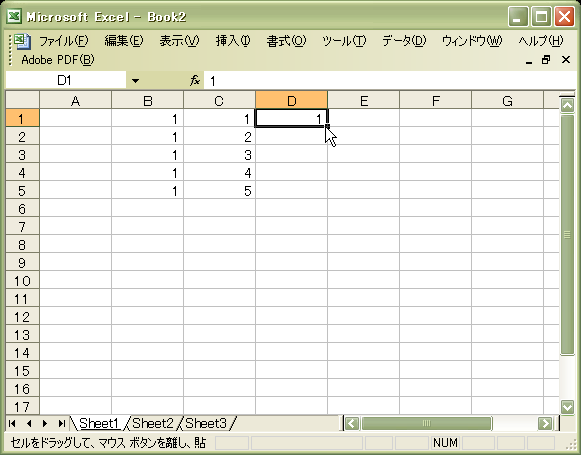Switch to Sheet3 tab
Screen dimensions: 581x455
click(206, 423)
